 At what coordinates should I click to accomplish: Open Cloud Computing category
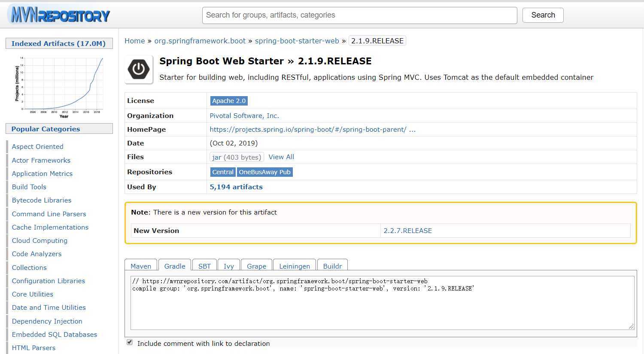(39, 241)
